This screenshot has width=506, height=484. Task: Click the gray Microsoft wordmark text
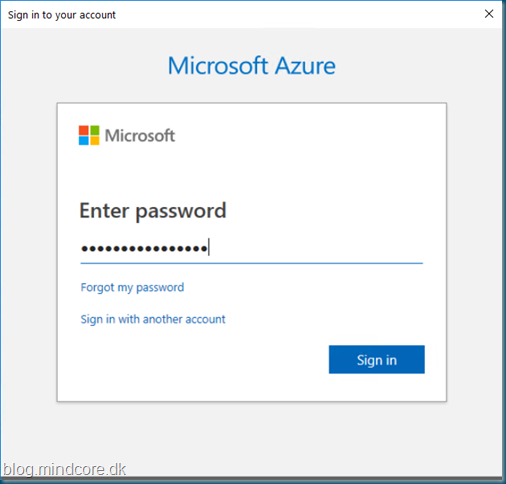tap(140, 136)
